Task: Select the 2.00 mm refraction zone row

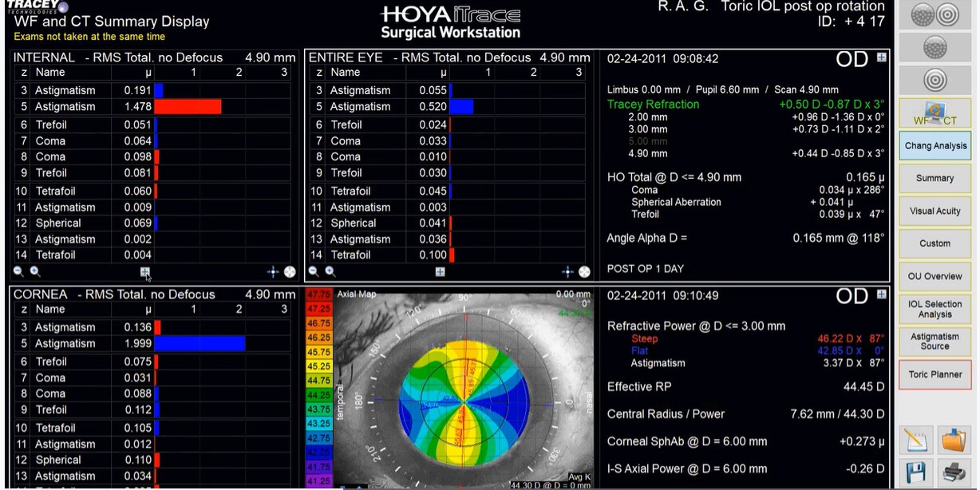Action: (x=756, y=117)
